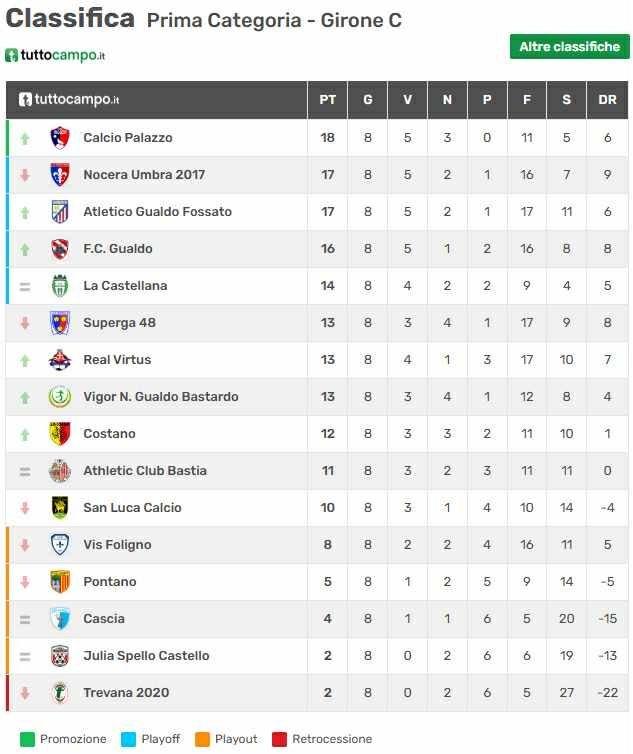Click the orange Playout legend swatch
This screenshot has height=754, width=633.
(x=202, y=740)
